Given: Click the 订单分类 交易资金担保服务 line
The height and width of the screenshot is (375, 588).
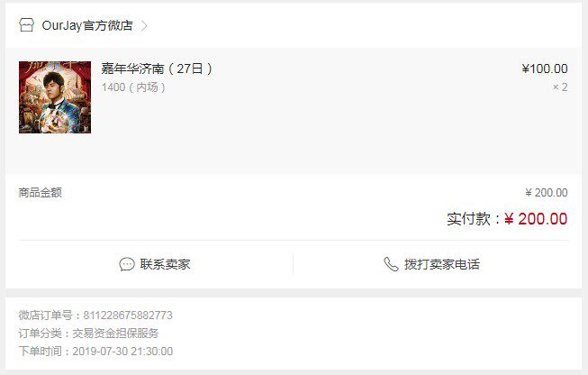Looking at the screenshot, I should 88,333.
